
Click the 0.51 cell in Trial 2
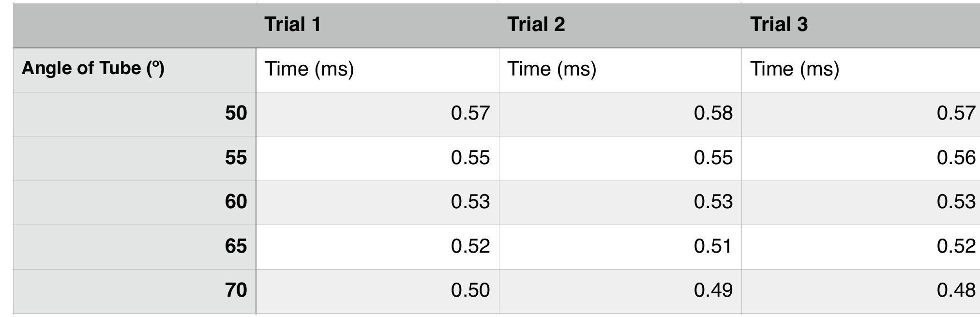pos(620,246)
